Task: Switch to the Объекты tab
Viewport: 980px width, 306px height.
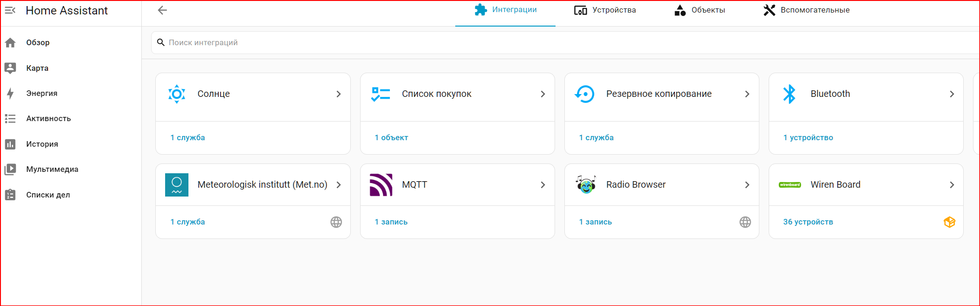Action: [700, 10]
